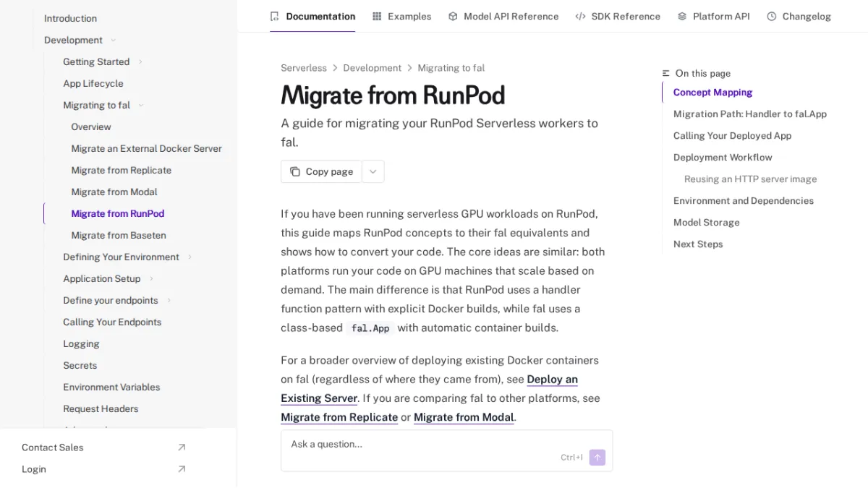Jump to Deployment Workflow section
This screenshot has width=868, height=488.
pyautogui.click(x=723, y=157)
